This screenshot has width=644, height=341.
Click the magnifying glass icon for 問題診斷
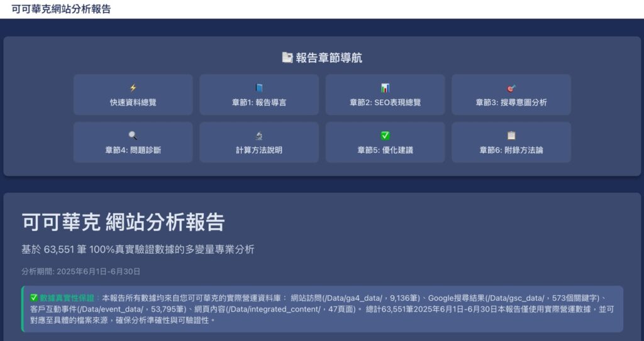[133, 136]
